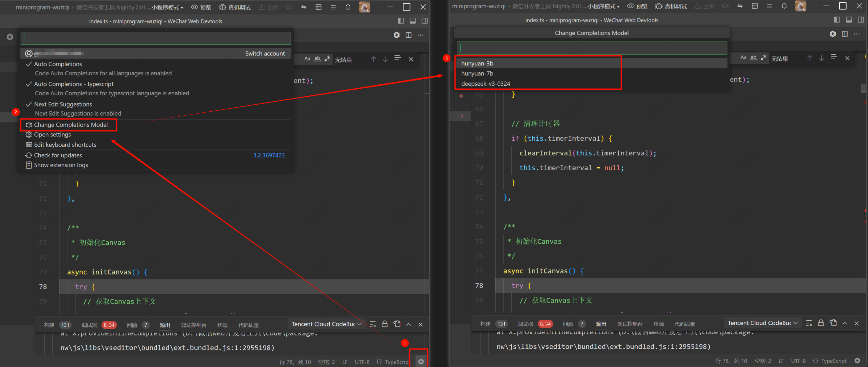Choose deepseek-v3-0324 model from list
The height and width of the screenshot is (367, 868).
click(485, 84)
